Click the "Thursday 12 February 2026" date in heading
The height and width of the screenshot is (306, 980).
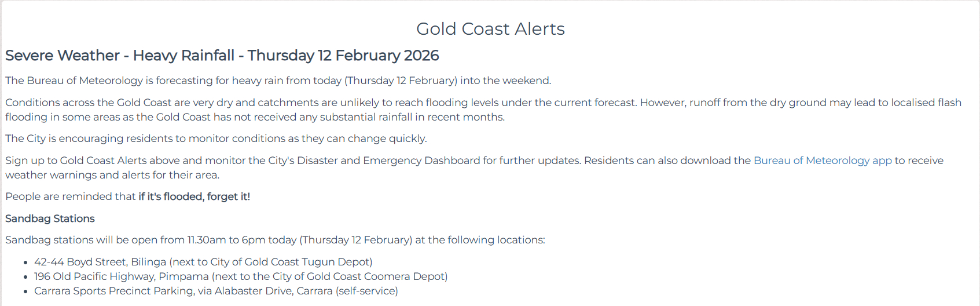[343, 56]
